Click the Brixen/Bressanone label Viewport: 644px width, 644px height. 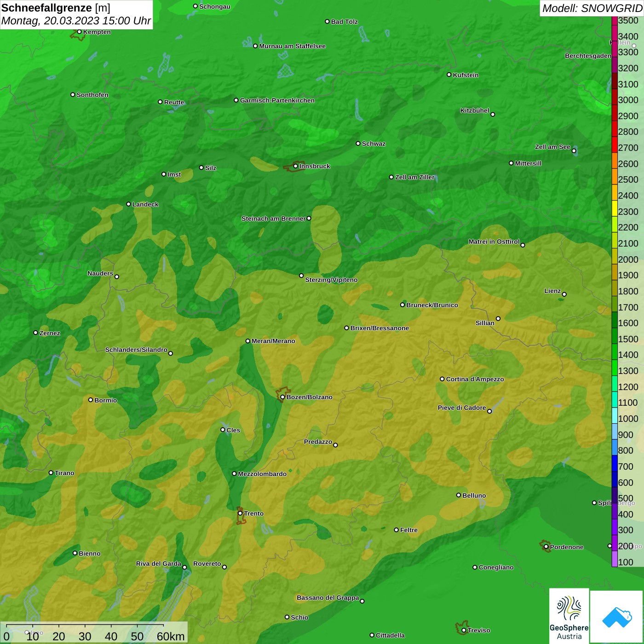point(379,328)
